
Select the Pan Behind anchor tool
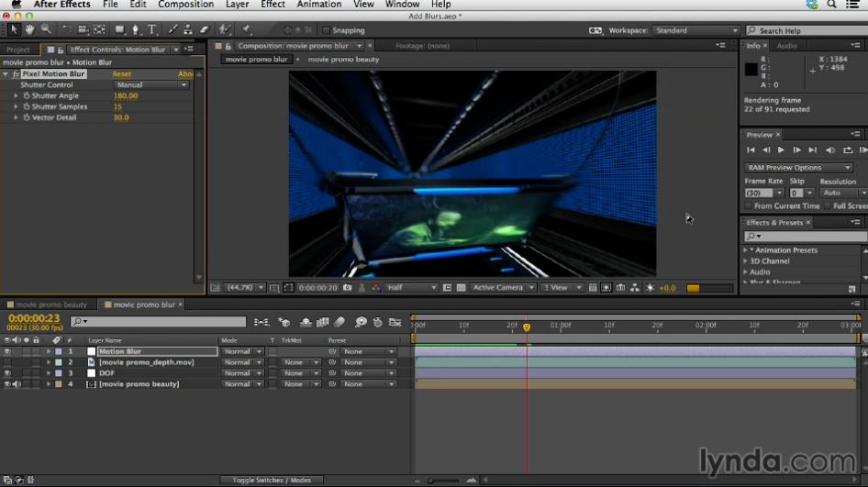[x=99, y=29]
